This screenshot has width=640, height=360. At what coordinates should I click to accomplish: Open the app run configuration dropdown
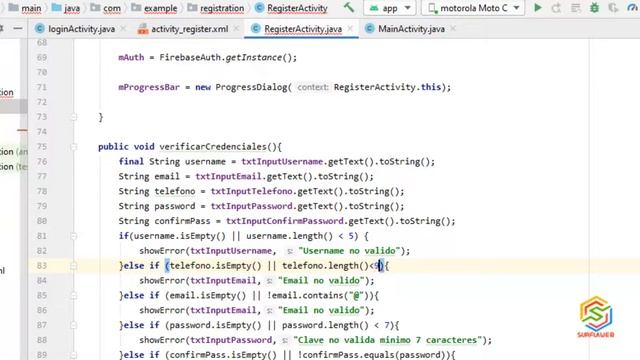(x=390, y=8)
